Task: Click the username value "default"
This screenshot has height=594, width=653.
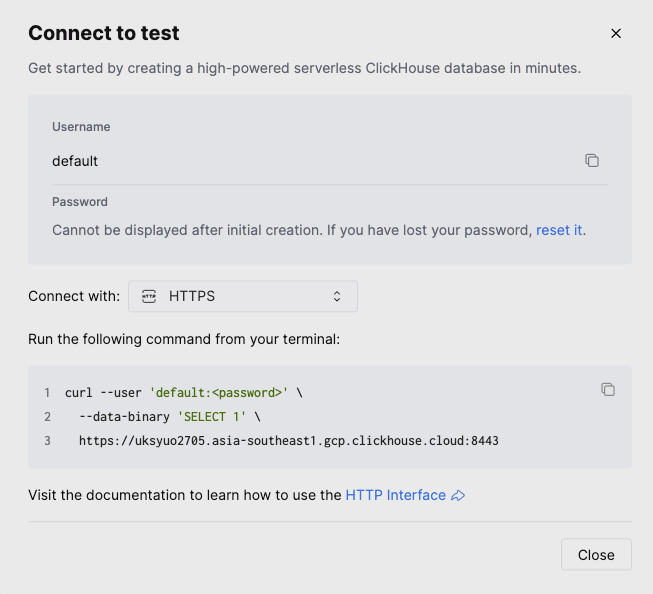Action: pyautogui.click(x=75, y=161)
